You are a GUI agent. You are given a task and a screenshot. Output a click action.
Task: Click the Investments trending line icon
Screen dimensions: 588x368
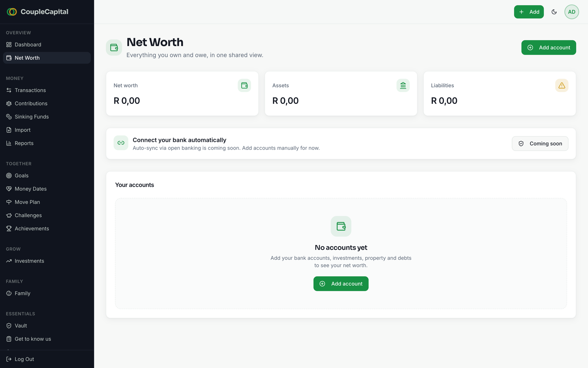(x=9, y=261)
